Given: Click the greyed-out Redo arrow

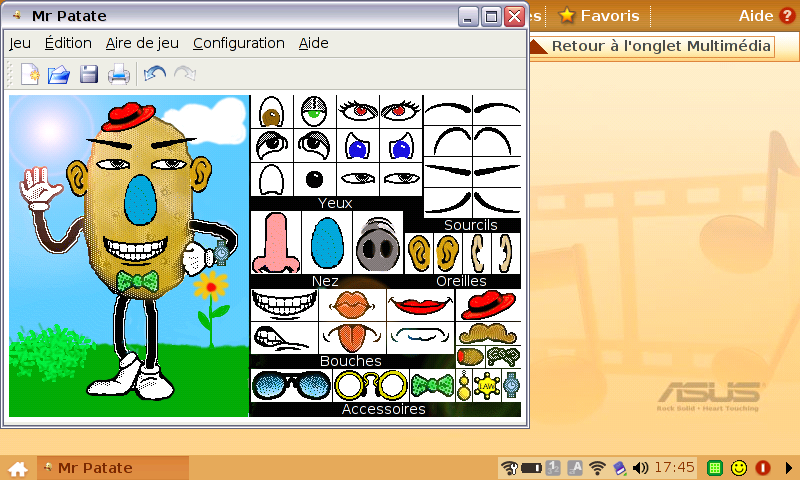Looking at the screenshot, I should click(x=185, y=74).
